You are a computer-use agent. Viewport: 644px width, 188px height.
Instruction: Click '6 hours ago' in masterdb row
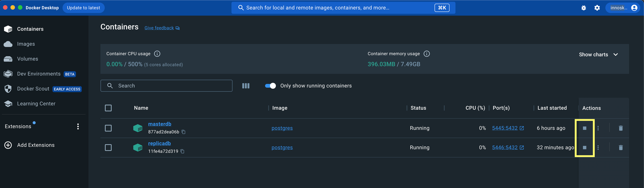pyautogui.click(x=551, y=128)
